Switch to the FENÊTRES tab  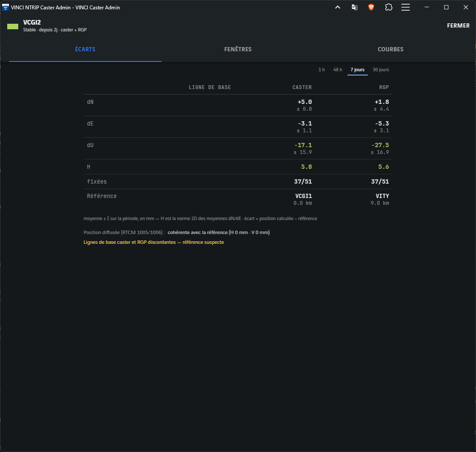(x=238, y=49)
